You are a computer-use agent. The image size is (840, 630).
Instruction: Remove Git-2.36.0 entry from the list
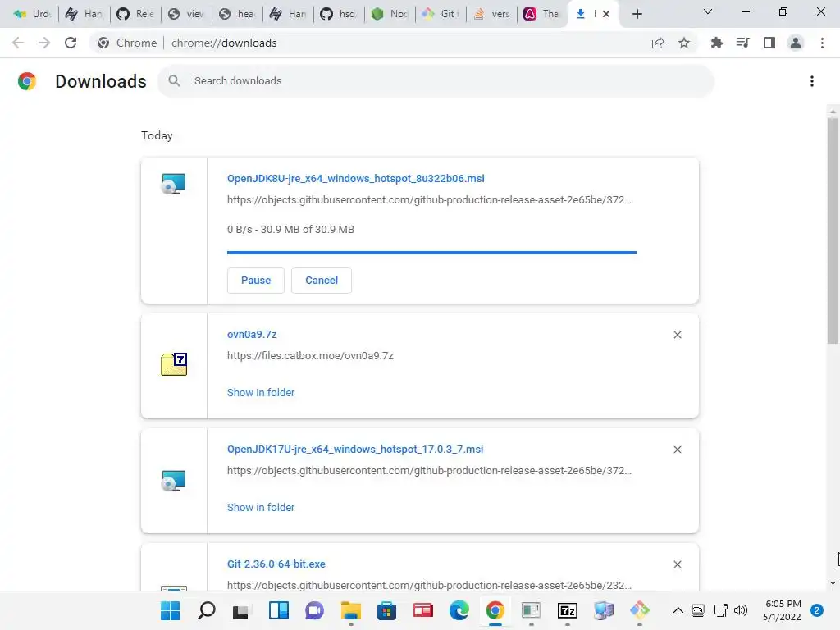(677, 564)
